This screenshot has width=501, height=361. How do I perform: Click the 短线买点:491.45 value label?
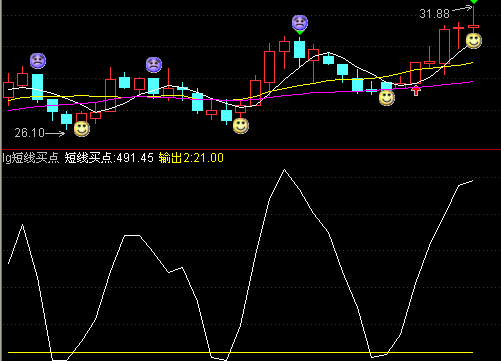coord(109,158)
